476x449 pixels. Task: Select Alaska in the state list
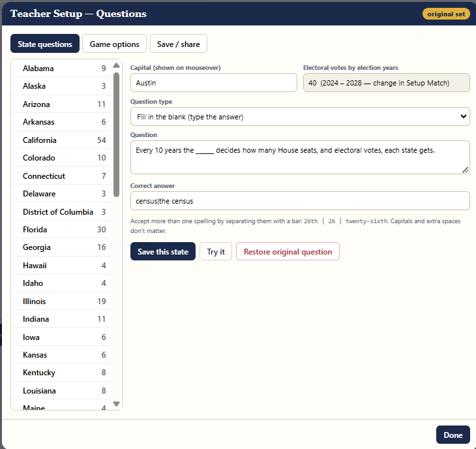[x=61, y=86]
